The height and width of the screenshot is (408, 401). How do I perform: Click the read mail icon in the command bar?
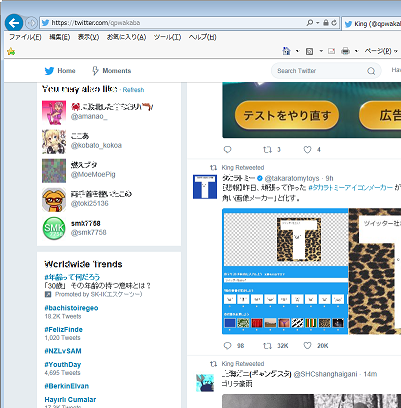[x=331, y=51]
